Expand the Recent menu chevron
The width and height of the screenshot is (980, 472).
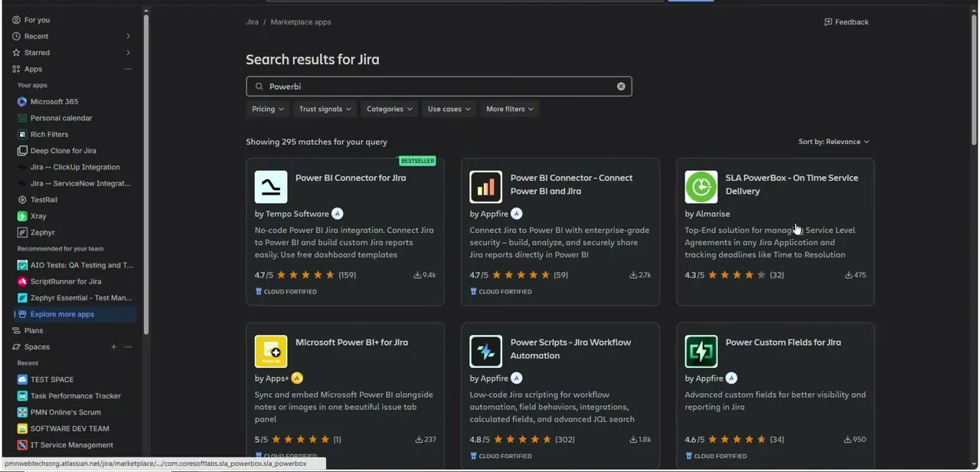(128, 36)
